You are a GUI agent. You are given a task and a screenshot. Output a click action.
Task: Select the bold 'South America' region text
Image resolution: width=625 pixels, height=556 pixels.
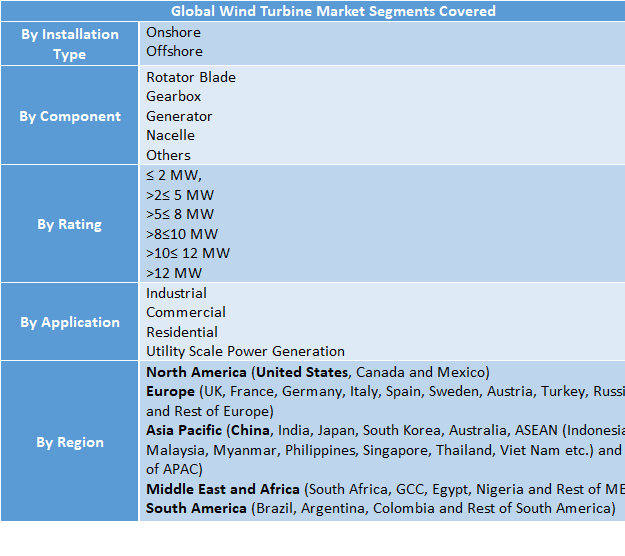click(196, 508)
